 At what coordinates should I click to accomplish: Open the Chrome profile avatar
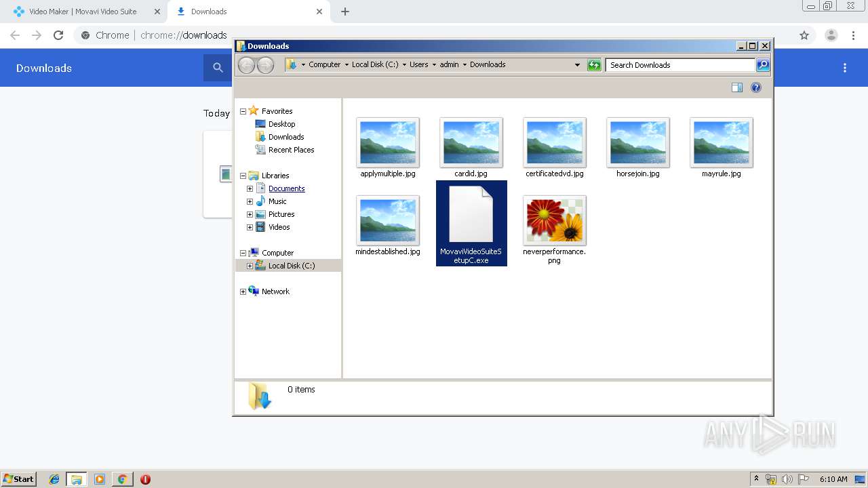click(831, 35)
